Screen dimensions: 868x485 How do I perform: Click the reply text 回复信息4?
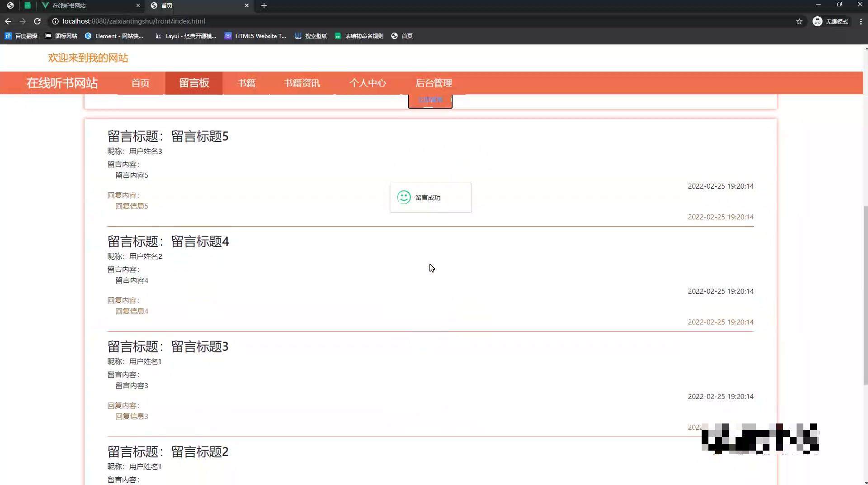coord(132,311)
